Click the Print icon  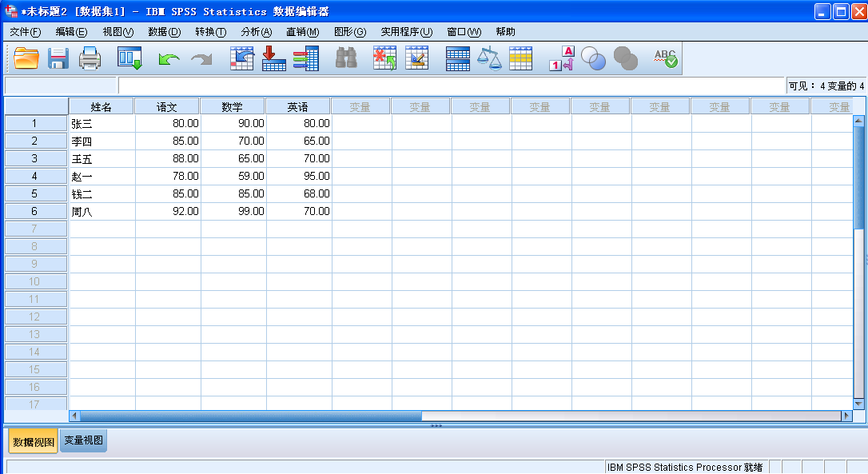pyautogui.click(x=90, y=58)
